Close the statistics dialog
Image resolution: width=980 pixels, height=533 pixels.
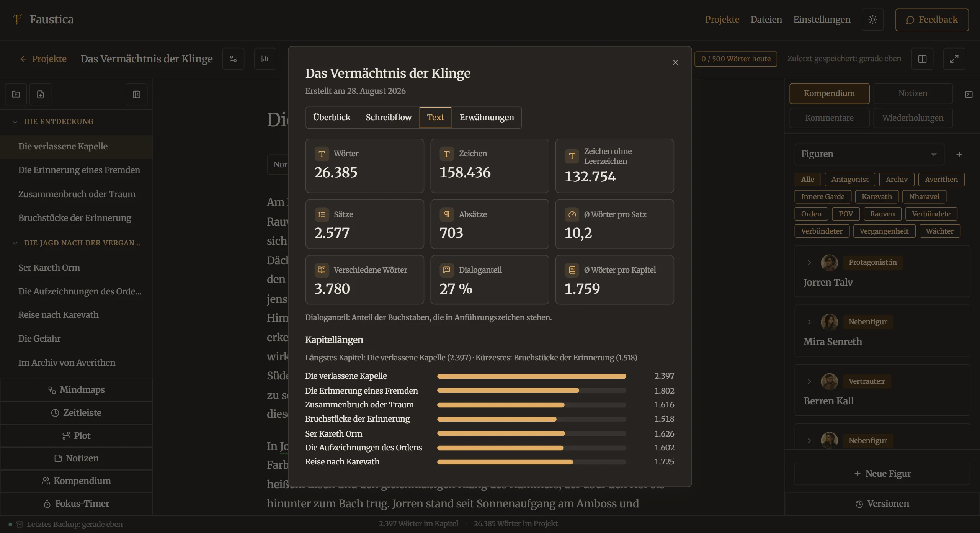[x=676, y=62]
